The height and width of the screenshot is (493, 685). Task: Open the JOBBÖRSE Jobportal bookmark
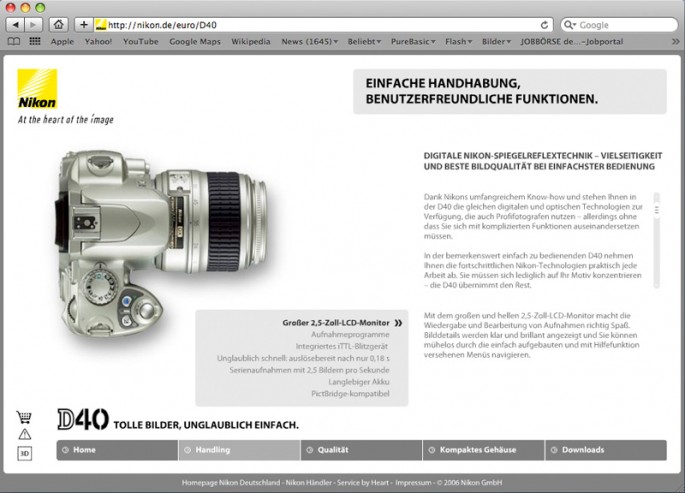(x=572, y=41)
